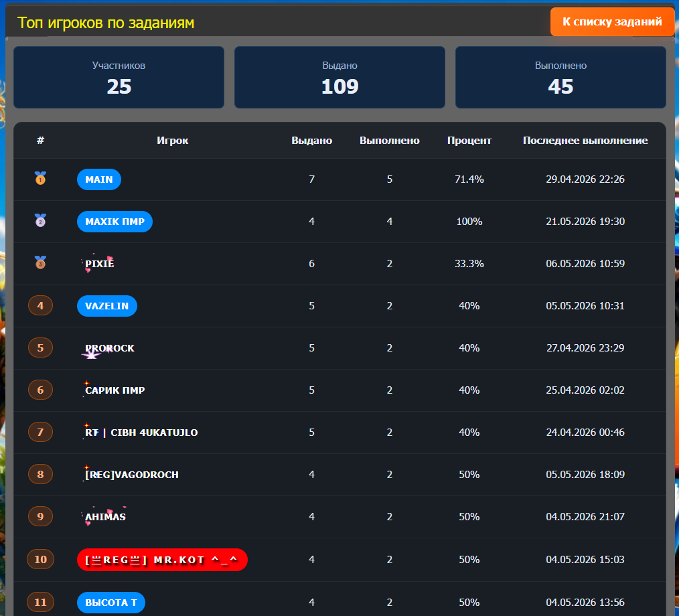The image size is (679, 616).
Task: Click rank badge number 10
Action: tap(40, 559)
